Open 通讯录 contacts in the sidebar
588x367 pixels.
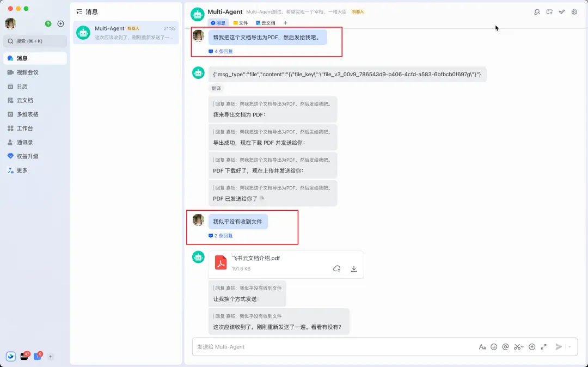35,143
